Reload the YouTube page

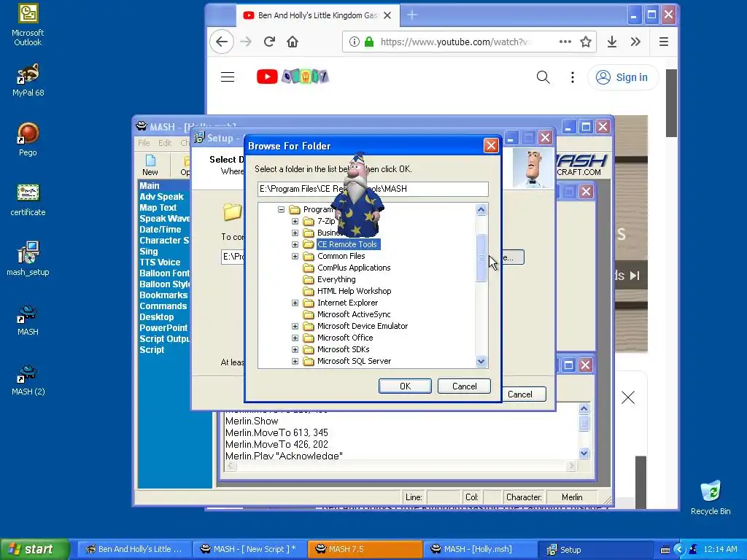(x=269, y=42)
